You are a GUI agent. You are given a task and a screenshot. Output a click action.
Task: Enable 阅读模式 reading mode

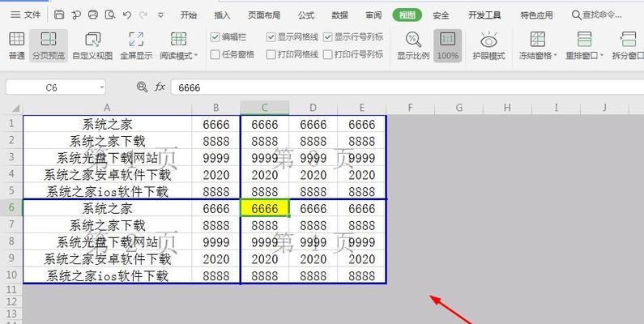point(177,45)
